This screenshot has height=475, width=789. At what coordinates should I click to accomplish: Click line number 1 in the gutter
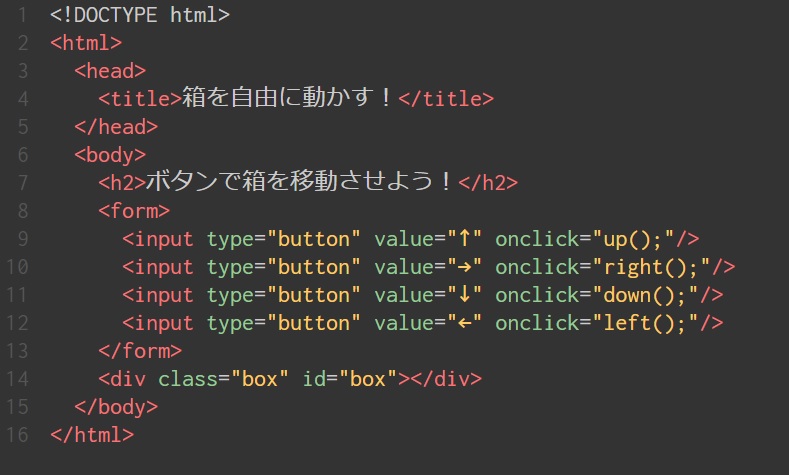(x=22, y=15)
